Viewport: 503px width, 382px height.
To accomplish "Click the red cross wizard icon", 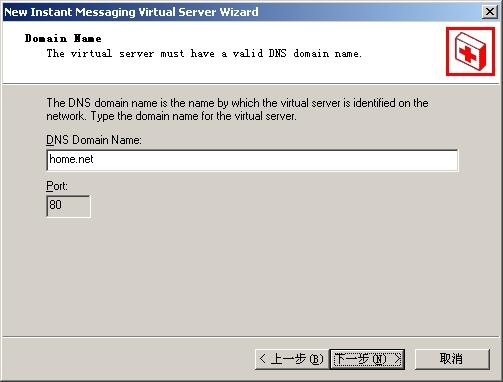I will (x=470, y=52).
